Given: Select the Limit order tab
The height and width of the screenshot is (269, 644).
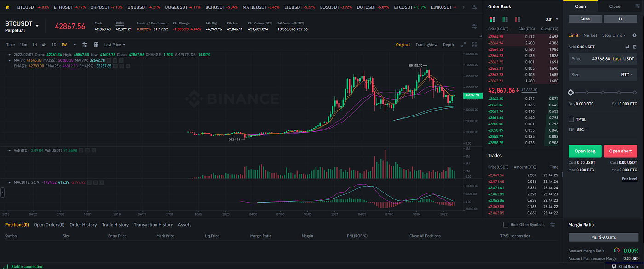Looking at the screenshot, I should (x=574, y=35).
